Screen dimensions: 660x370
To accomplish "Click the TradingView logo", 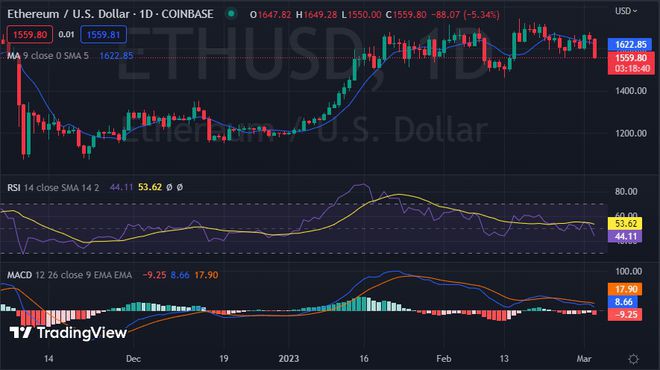I will (x=68, y=333).
